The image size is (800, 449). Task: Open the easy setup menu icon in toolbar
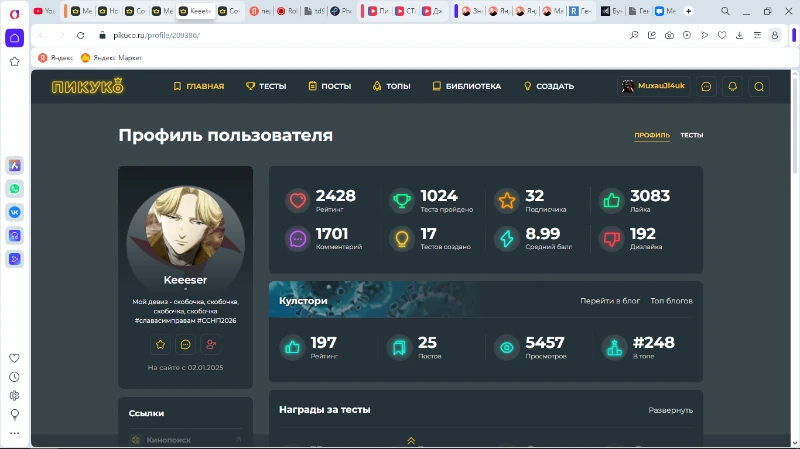tap(757, 35)
